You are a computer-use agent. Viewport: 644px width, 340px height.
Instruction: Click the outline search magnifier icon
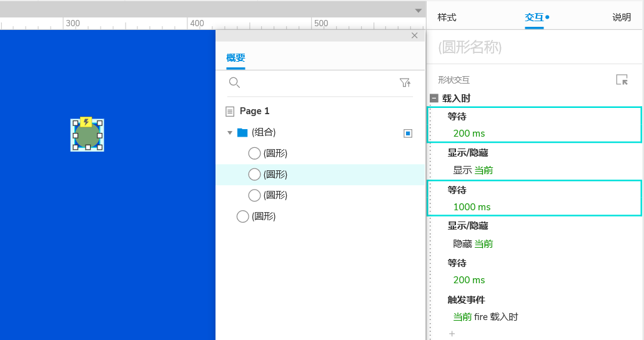pyautogui.click(x=234, y=82)
